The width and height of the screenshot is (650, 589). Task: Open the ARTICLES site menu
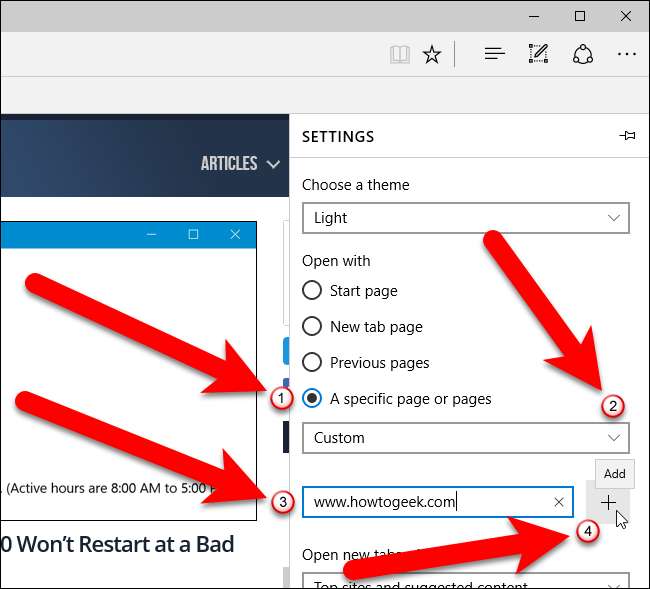(x=229, y=163)
